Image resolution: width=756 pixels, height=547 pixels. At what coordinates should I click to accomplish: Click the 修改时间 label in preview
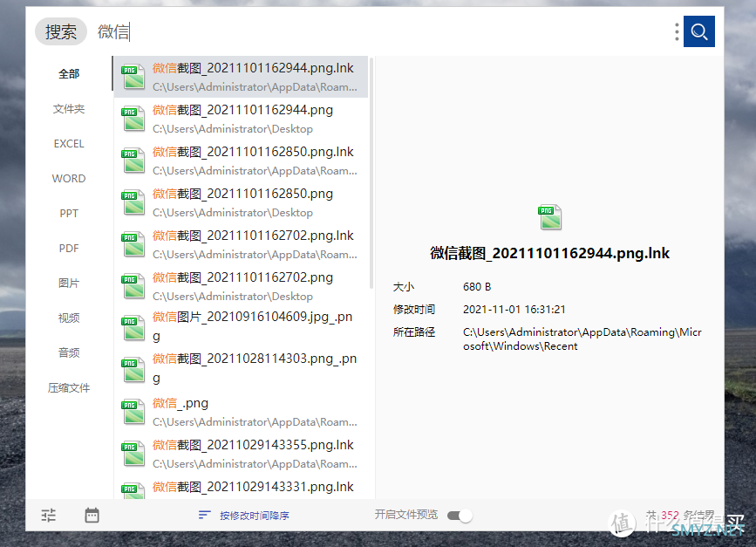414,310
